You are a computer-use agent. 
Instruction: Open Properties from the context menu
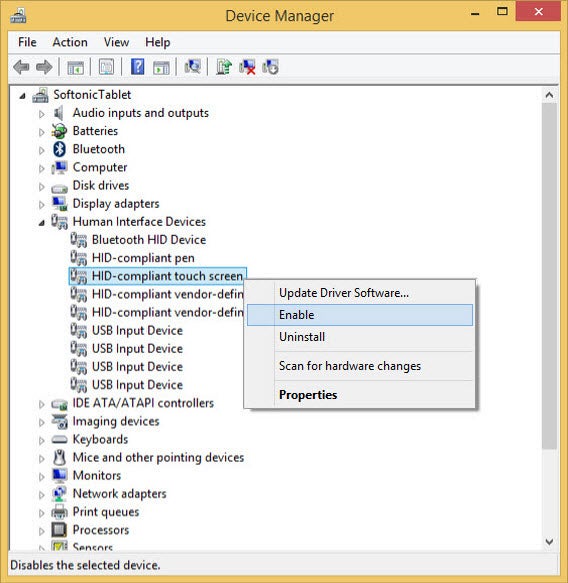360,395
